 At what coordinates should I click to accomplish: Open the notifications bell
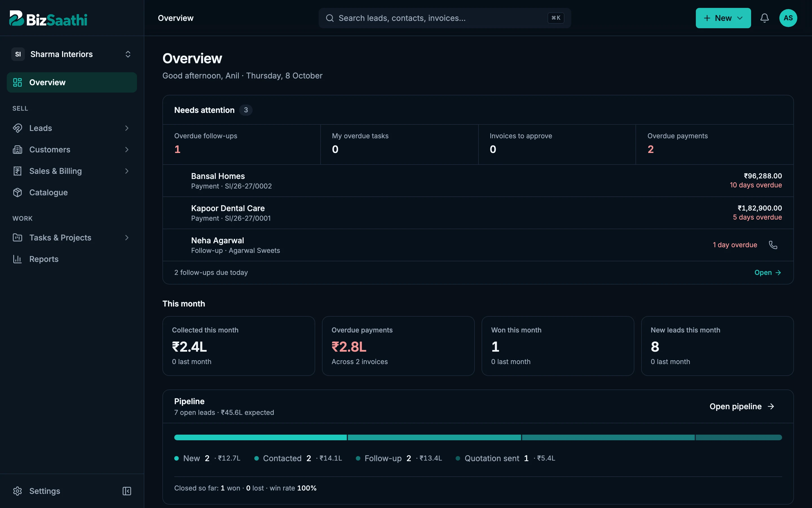[764, 18]
